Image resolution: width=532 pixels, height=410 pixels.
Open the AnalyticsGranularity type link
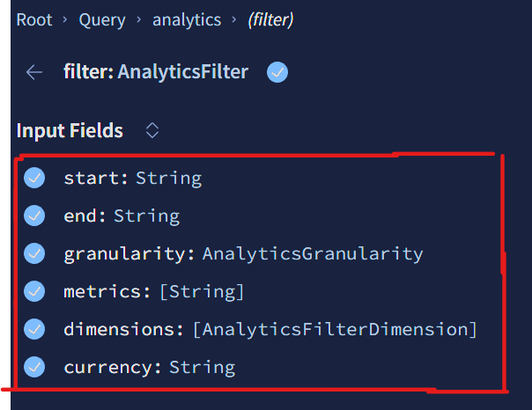point(313,253)
